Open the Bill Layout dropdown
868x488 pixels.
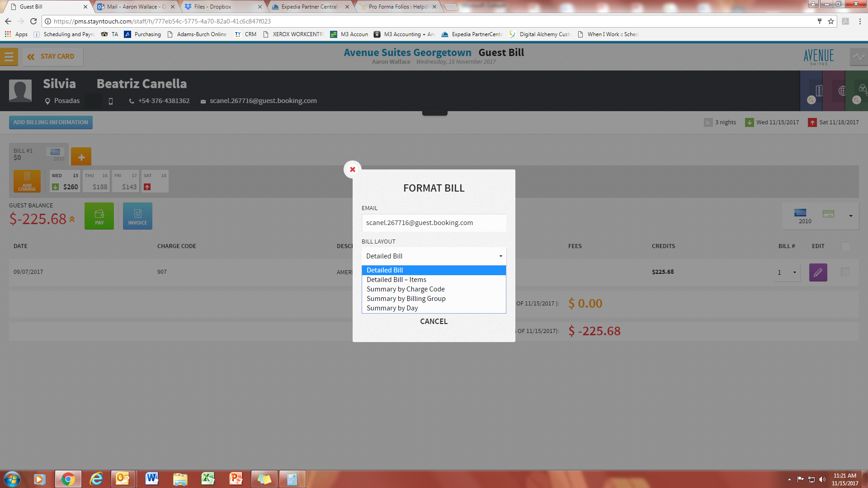click(x=434, y=256)
